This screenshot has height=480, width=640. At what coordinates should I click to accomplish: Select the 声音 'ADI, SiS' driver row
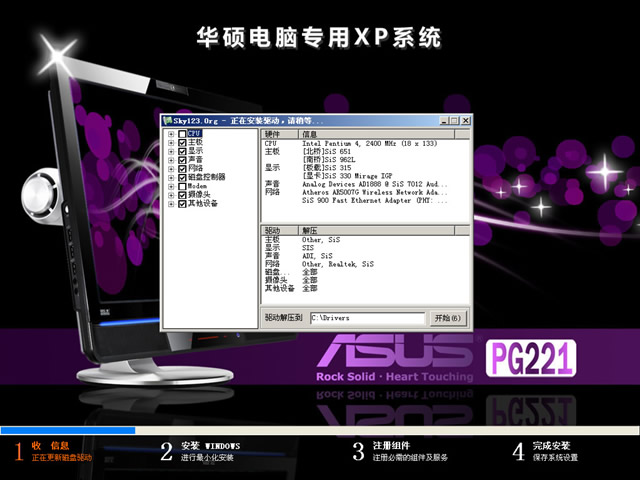coord(365,256)
